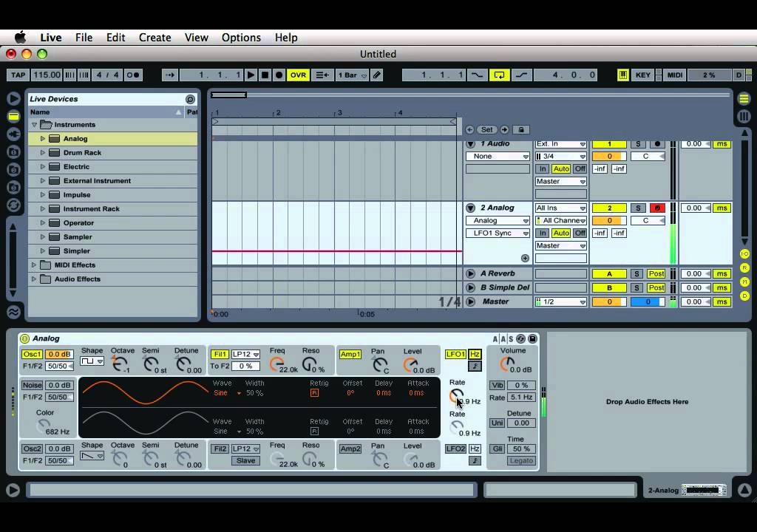Viewport: 757px width, 532px height.
Task: Click the Punch-In switch icon
Action: click(477, 75)
